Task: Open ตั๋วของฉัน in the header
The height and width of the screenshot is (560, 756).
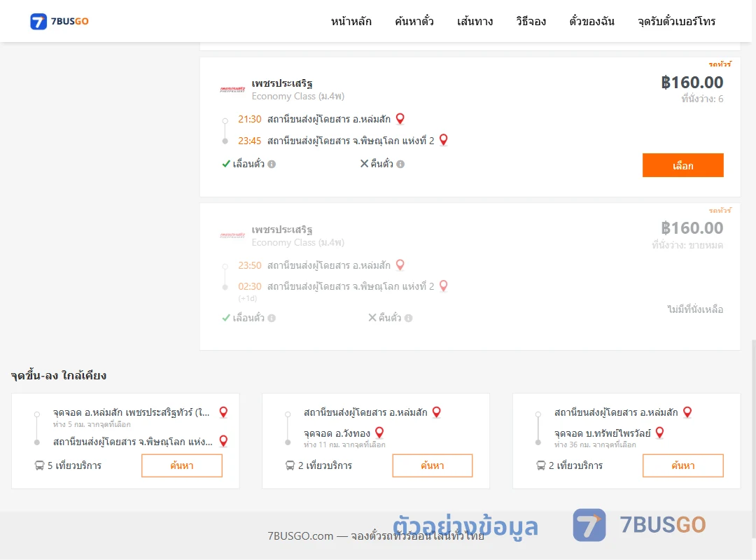Action: click(x=591, y=21)
